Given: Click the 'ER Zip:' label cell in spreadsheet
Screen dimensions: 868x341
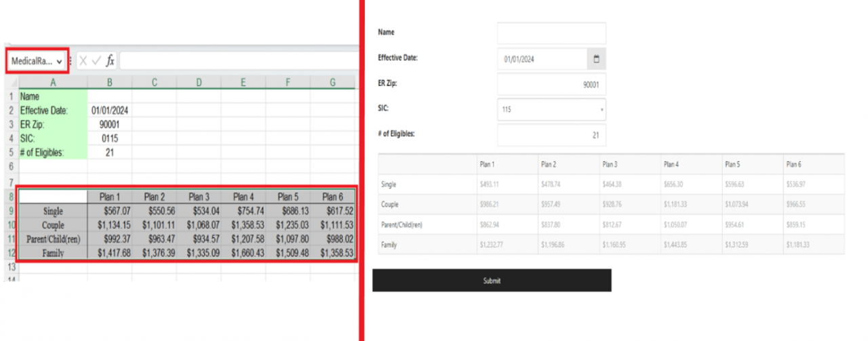Looking at the screenshot, I should [x=54, y=125].
